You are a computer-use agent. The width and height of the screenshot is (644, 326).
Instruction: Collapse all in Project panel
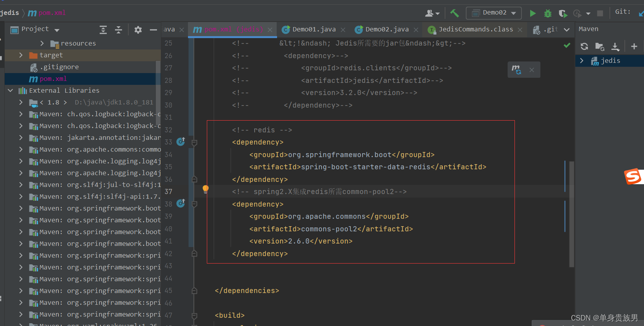coord(119,29)
